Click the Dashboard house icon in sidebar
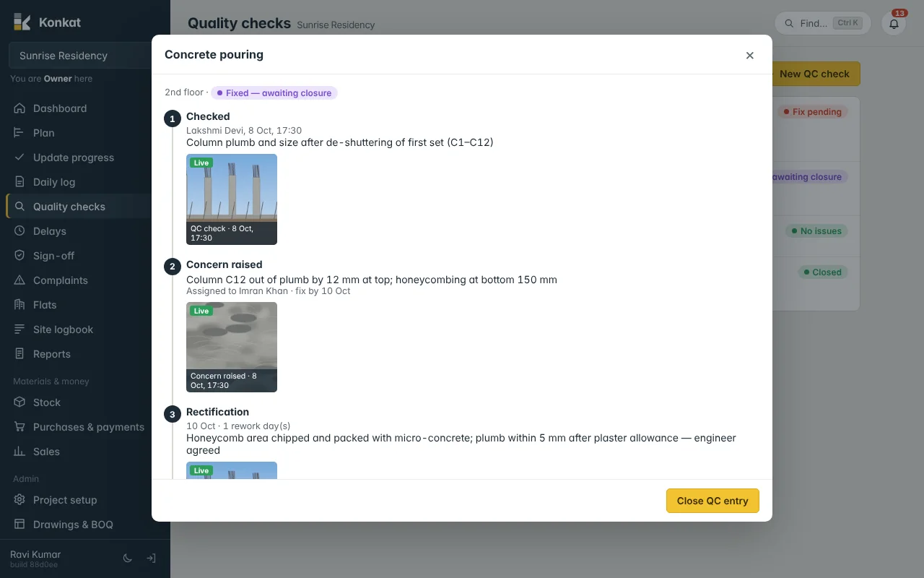Viewport: 924px width, 578px height. click(19, 108)
